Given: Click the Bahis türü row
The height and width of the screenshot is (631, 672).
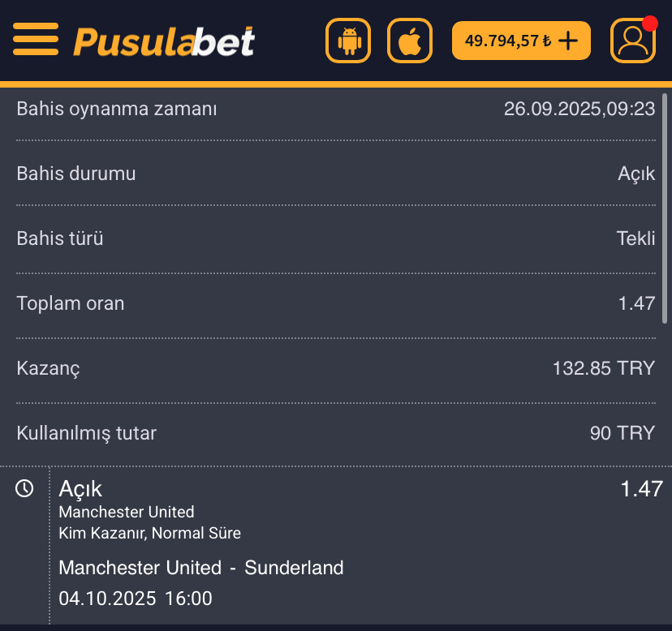Looking at the screenshot, I should pos(335,238).
